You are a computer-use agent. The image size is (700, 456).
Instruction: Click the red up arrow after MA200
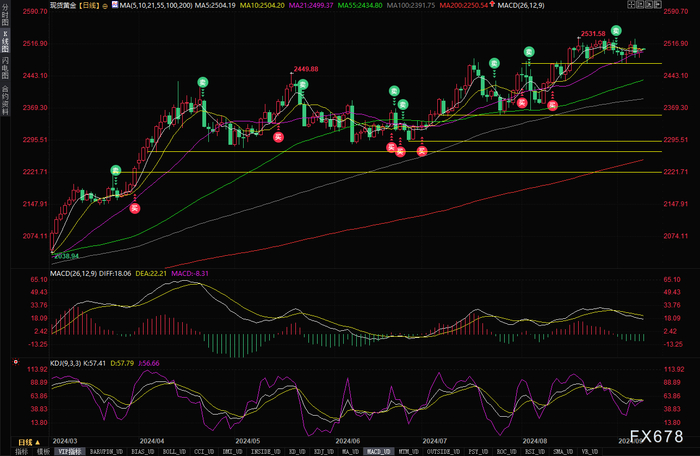(492, 4)
